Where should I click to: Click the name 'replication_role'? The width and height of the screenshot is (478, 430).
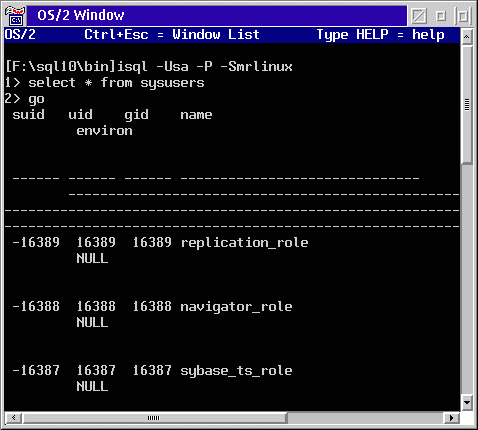point(244,243)
